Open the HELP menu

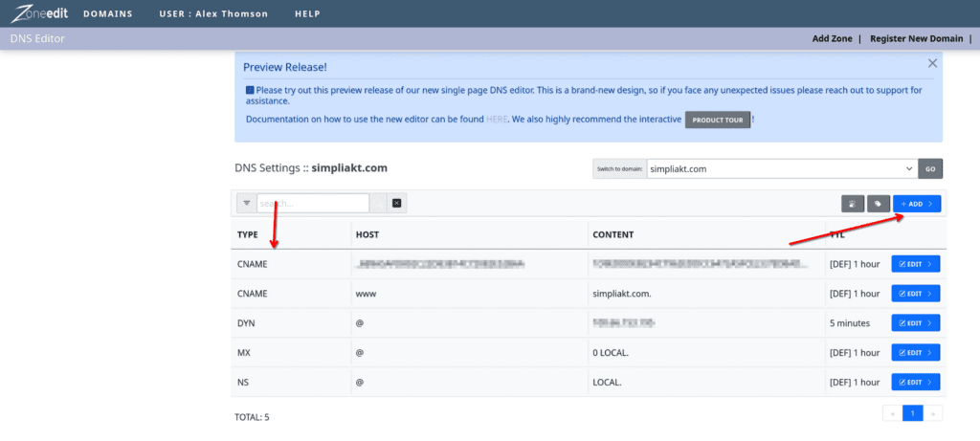point(306,14)
